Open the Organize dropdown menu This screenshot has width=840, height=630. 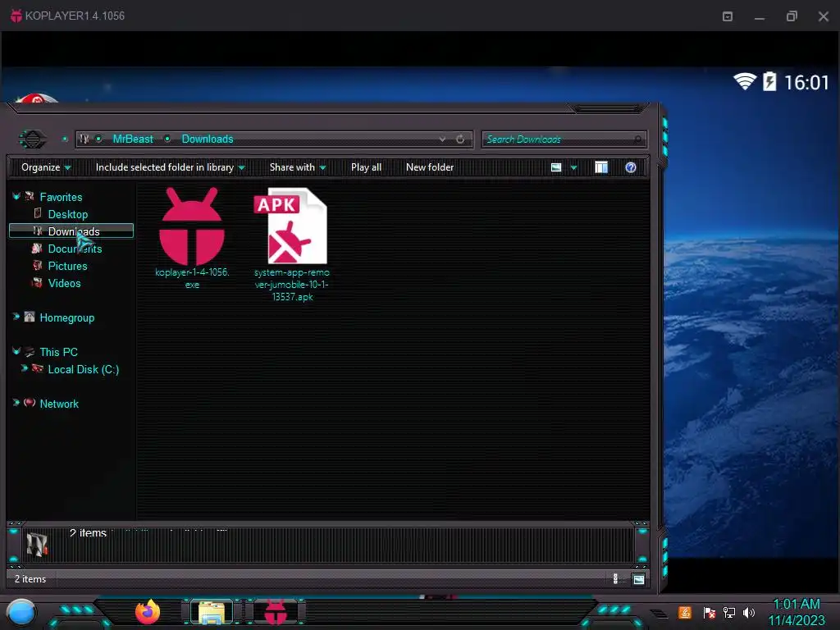(46, 167)
